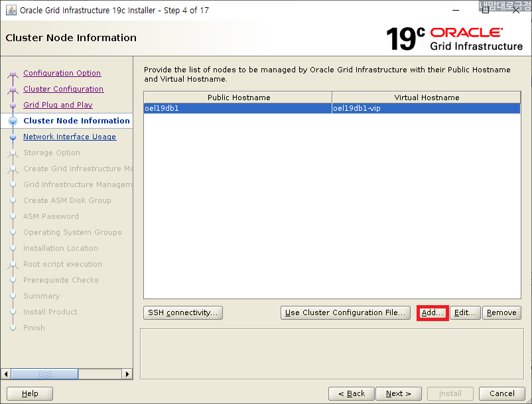Click the Virtual Hostname column header
This screenshot has height=404, width=532.
[x=426, y=98]
